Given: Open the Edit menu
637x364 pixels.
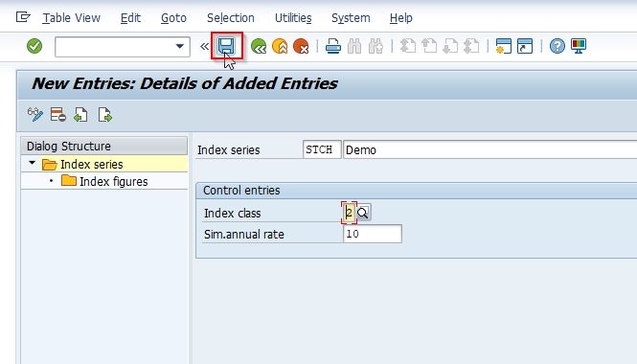Looking at the screenshot, I should point(130,18).
